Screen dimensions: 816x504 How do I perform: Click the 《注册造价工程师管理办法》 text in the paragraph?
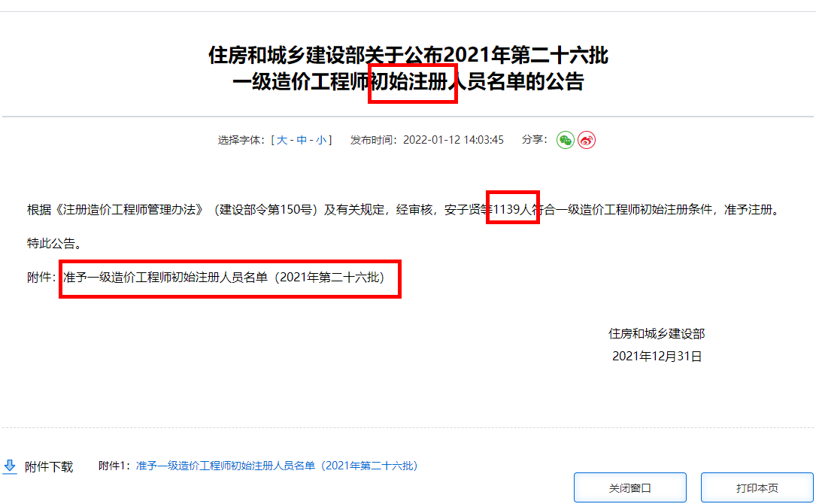tap(125, 210)
